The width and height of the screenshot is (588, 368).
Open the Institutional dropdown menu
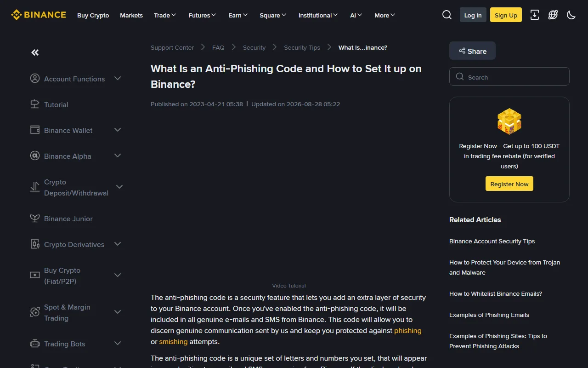[318, 15]
